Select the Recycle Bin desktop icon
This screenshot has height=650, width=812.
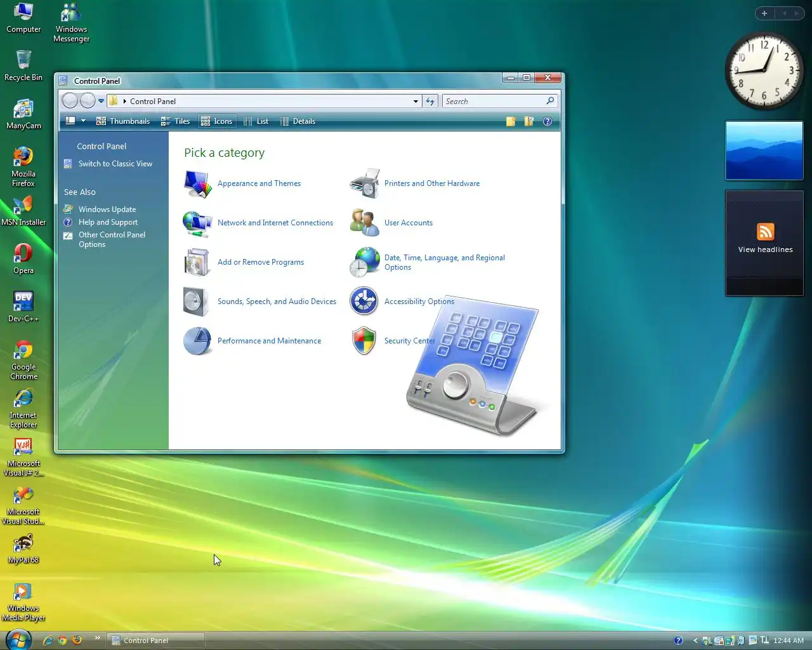pos(23,60)
